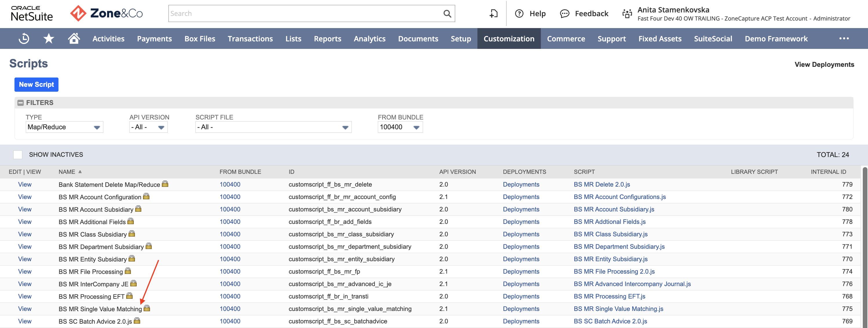
Task: Open the Shortcuts star icon
Action: 49,38
